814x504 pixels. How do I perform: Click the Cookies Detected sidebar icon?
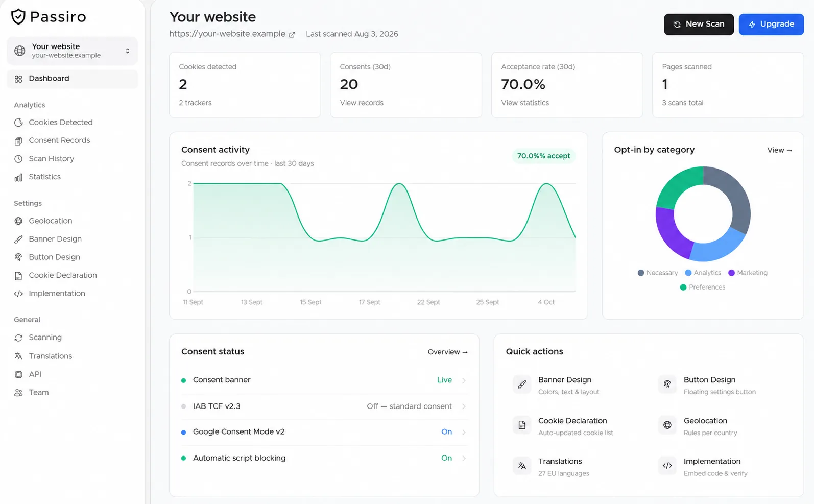click(x=18, y=123)
